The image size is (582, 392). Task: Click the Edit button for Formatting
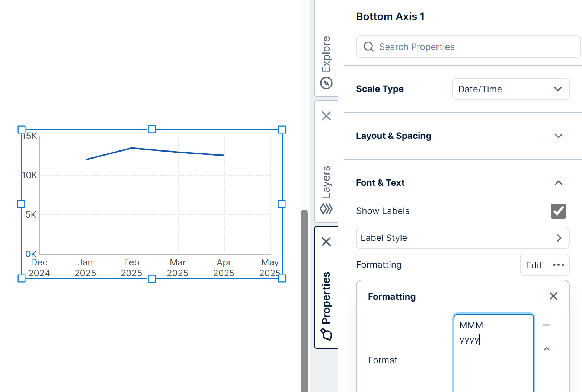coord(534,265)
